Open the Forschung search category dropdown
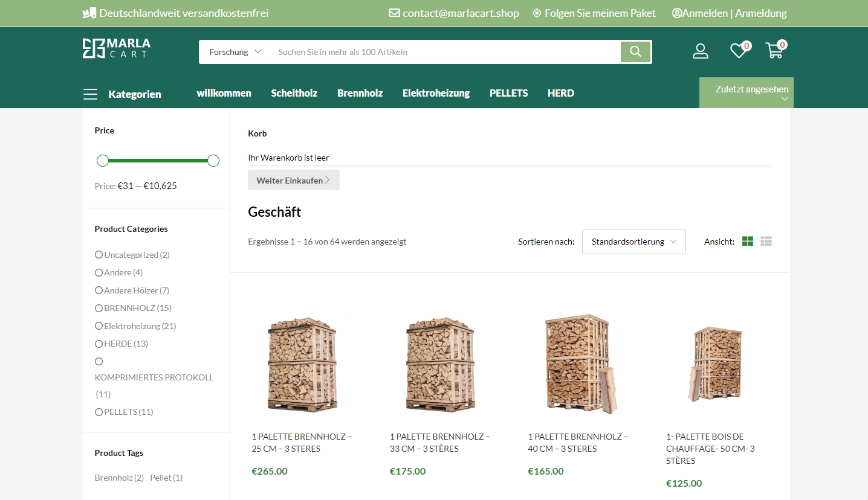The image size is (868, 500). [x=235, y=52]
